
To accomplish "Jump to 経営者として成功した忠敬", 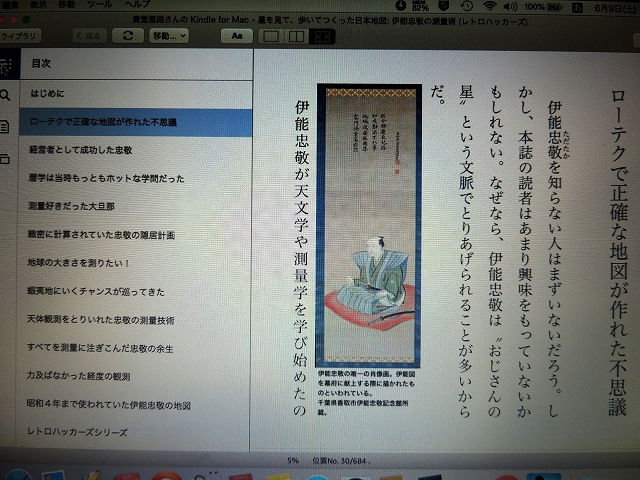I will pyautogui.click(x=135, y=150).
